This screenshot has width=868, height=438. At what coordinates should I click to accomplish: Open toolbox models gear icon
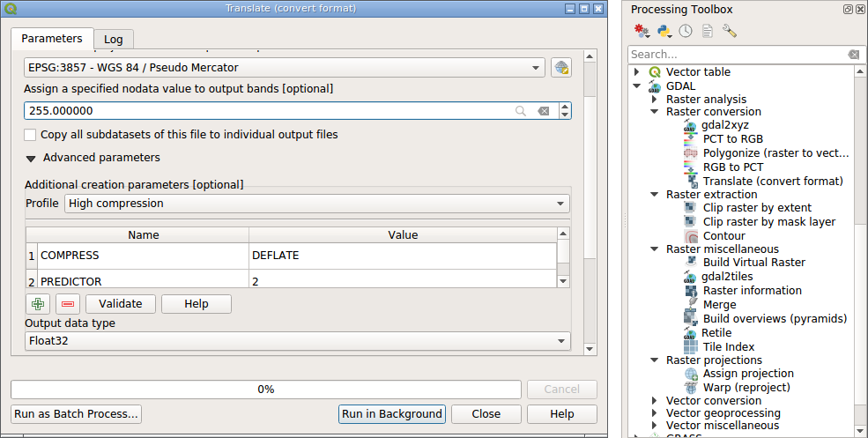tap(642, 31)
